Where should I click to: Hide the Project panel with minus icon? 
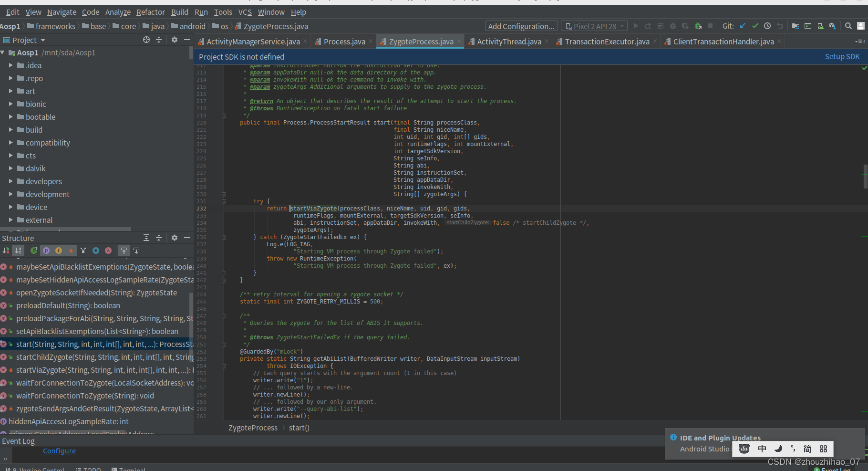point(187,40)
